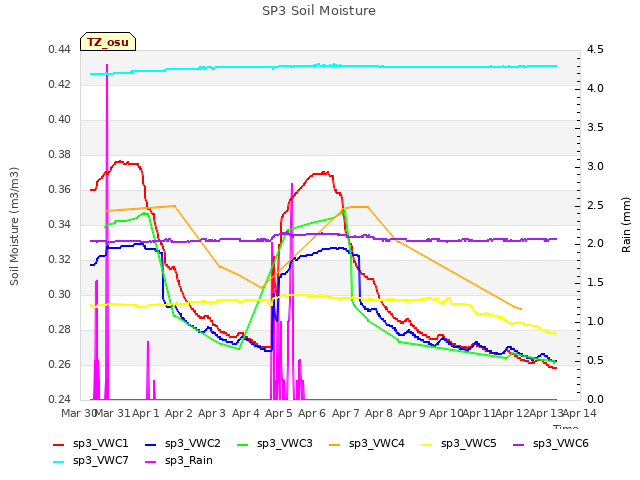Toggle the sp3_VWC2 legend entry
Viewport: 640px width, 480px height.
[x=182, y=444]
